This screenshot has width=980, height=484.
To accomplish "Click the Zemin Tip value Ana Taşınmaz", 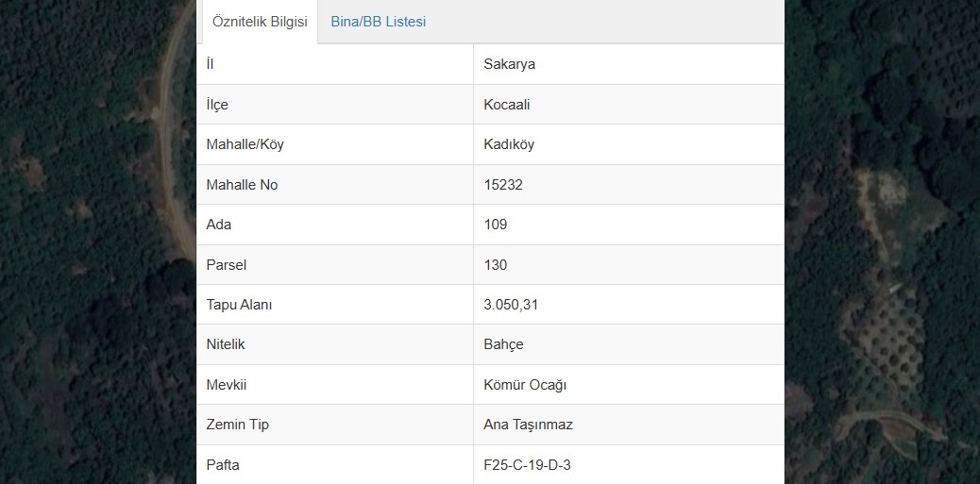I will 528,425.
